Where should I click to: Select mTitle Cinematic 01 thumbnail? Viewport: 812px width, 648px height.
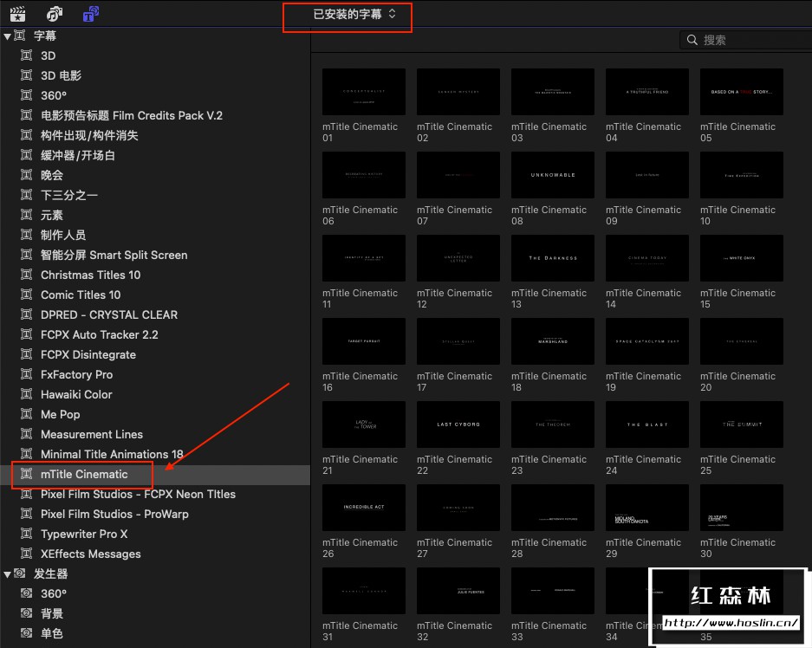[364, 92]
